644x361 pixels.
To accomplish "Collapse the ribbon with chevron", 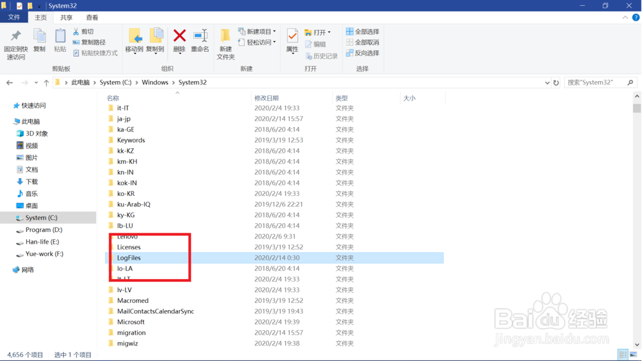I will 625,17.
